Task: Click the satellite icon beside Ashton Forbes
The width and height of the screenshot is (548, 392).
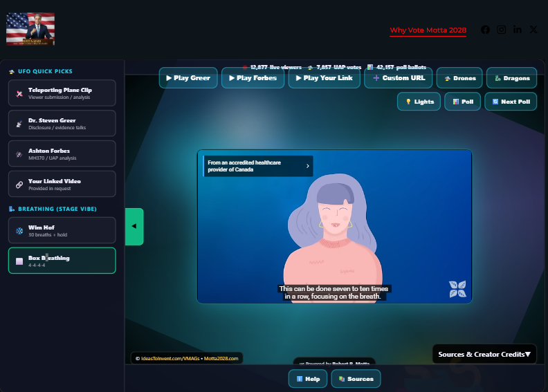Action: tap(19, 154)
